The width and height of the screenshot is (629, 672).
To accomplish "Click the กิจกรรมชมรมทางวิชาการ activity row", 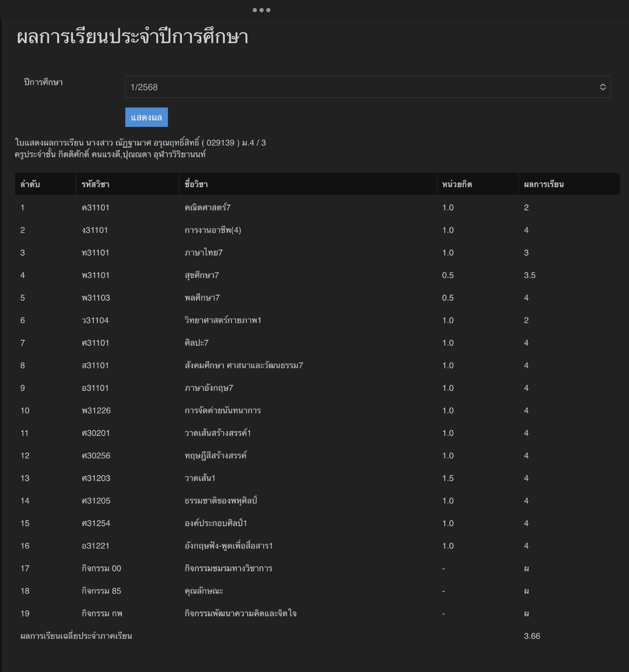I will tap(228, 568).
